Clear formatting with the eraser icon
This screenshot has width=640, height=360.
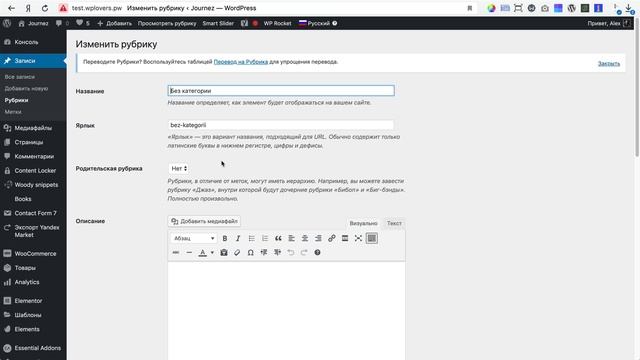pos(237,253)
